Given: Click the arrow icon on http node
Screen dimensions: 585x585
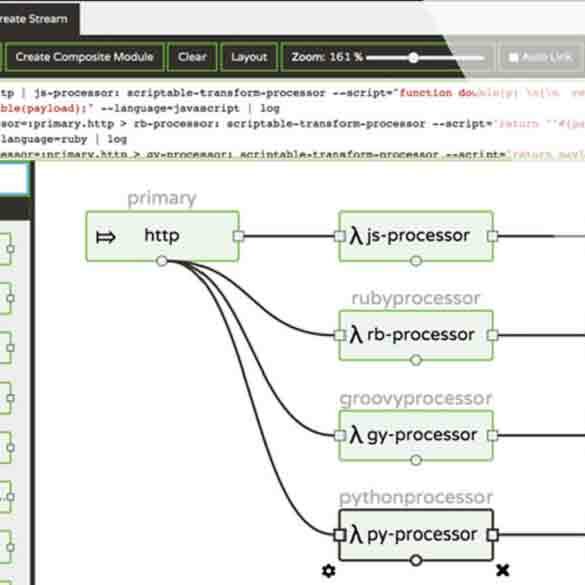Looking at the screenshot, I should coord(106,237).
